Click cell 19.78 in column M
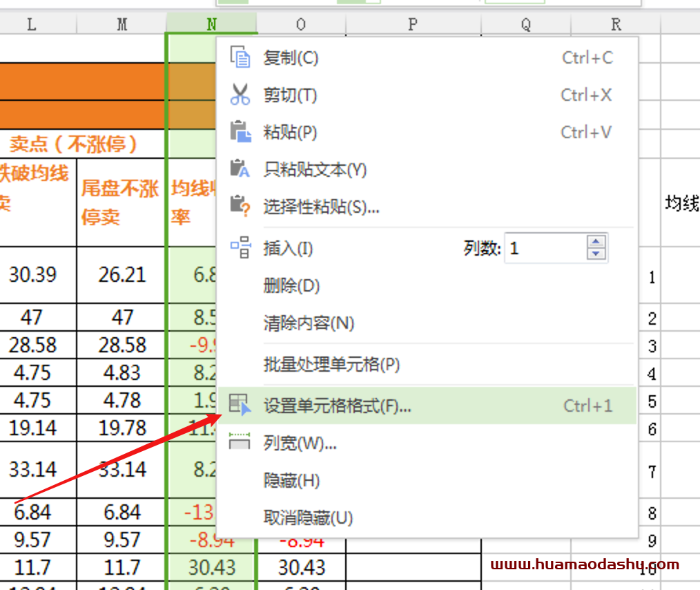 (x=121, y=428)
